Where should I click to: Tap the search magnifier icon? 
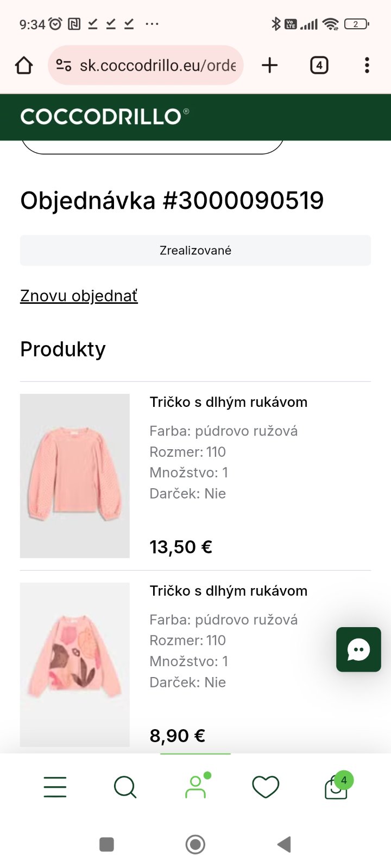click(125, 787)
